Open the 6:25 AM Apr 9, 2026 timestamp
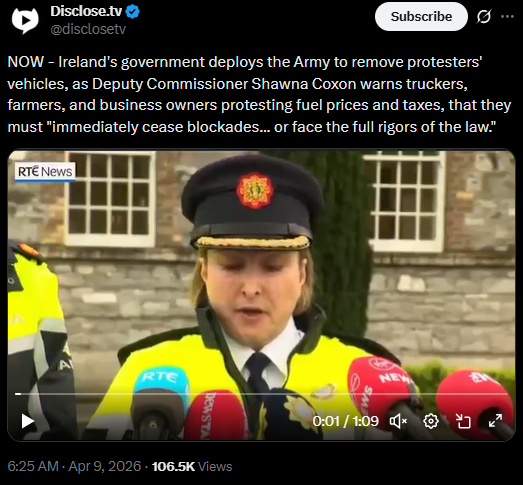Image resolution: width=523 pixels, height=485 pixels. click(74, 466)
